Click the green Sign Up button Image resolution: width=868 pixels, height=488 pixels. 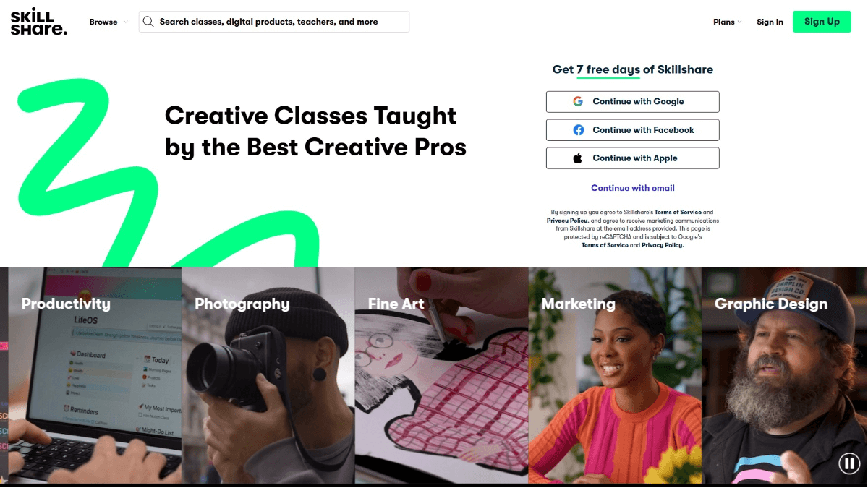pos(822,22)
